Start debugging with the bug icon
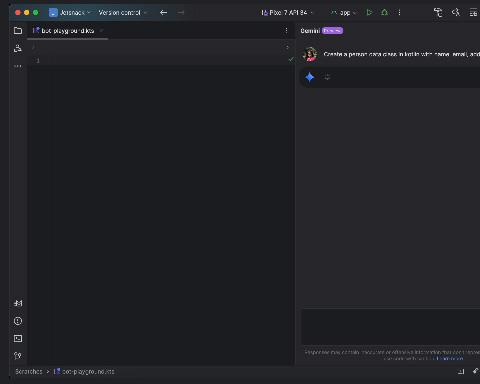This screenshot has height=384, width=480. (x=384, y=13)
